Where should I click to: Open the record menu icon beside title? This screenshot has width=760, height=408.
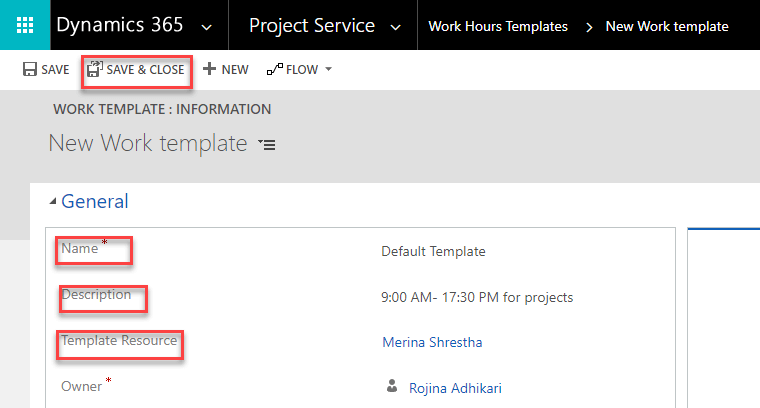(267, 144)
